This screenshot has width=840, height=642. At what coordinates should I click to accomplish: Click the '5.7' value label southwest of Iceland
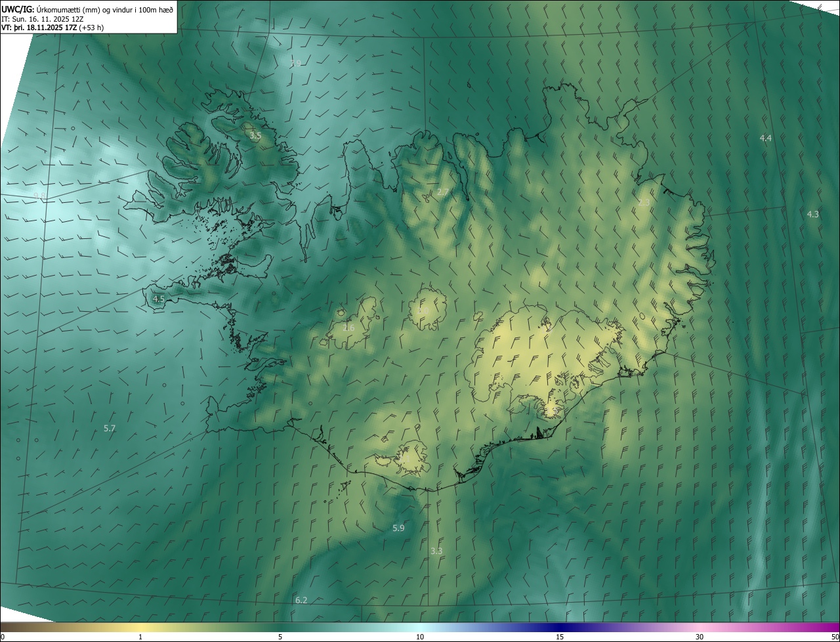click(x=110, y=428)
